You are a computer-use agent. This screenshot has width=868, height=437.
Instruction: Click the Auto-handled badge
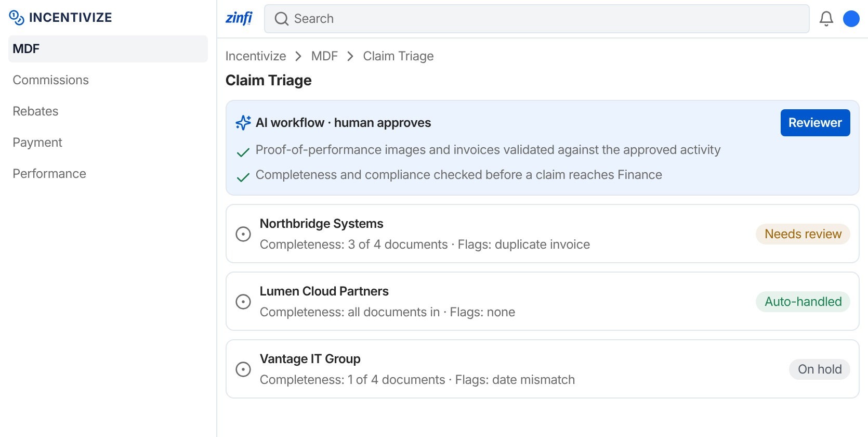coord(803,302)
